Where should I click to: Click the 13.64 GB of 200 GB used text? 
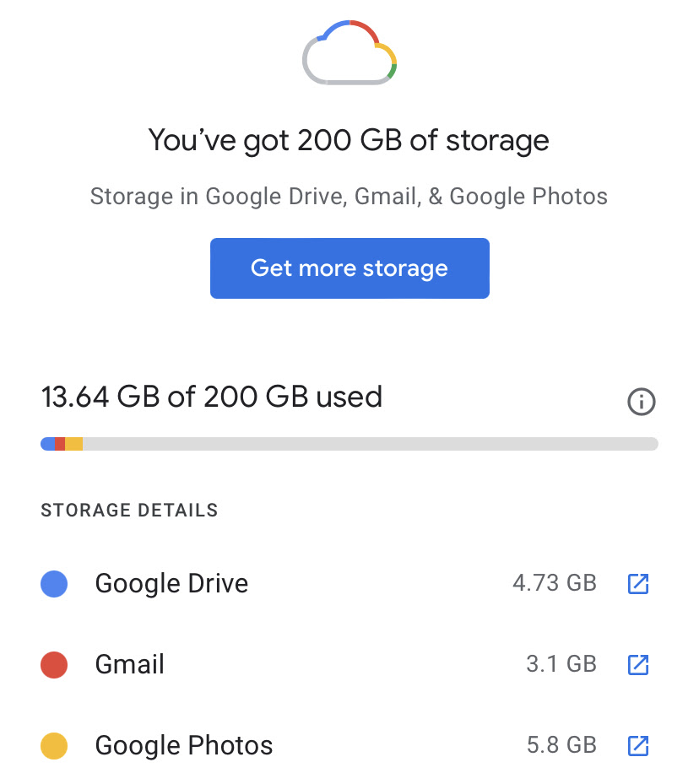[212, 397]
